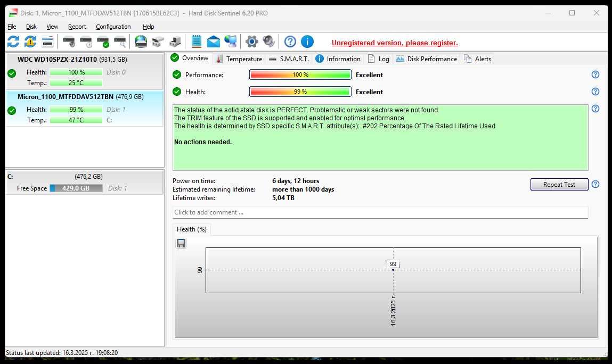This screenshot has width=612, height=364.
Task: Click the disk icon with clock overlay
Action: click(x=86, y=42)
